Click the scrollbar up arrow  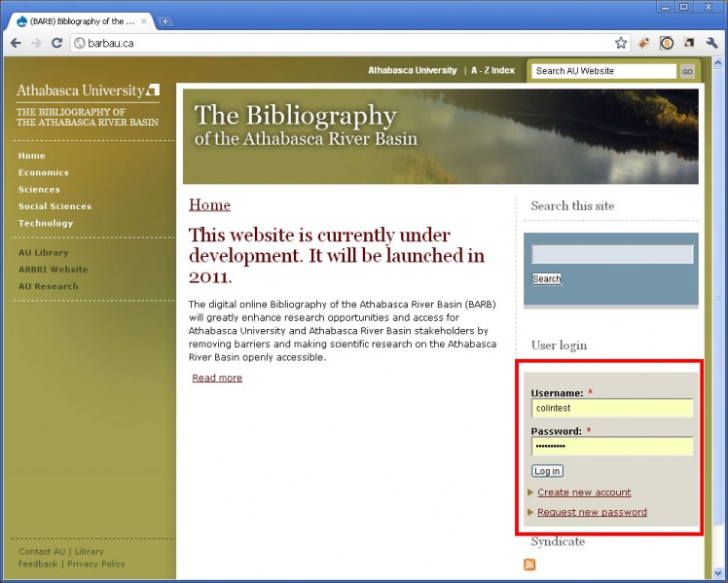click(718, 62)
